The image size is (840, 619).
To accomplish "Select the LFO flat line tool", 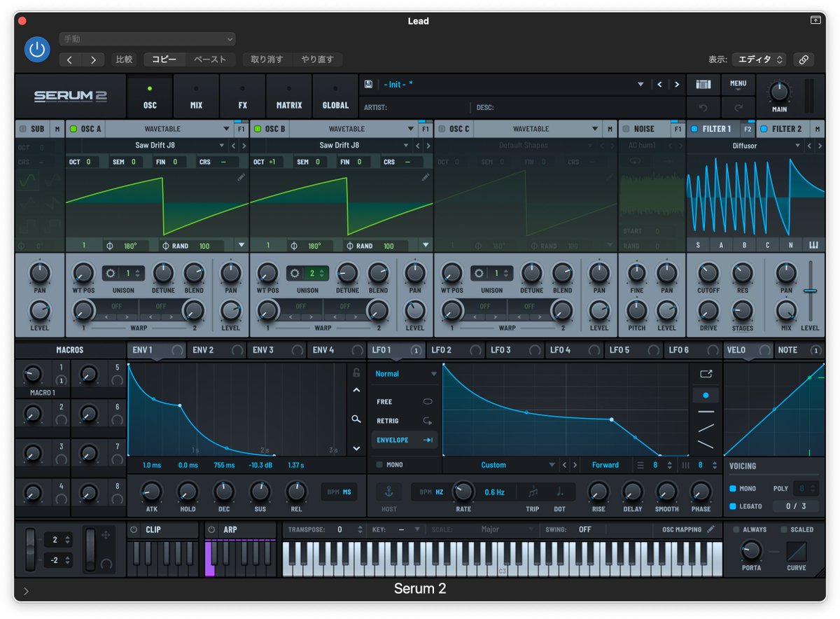I will (706, 412).
